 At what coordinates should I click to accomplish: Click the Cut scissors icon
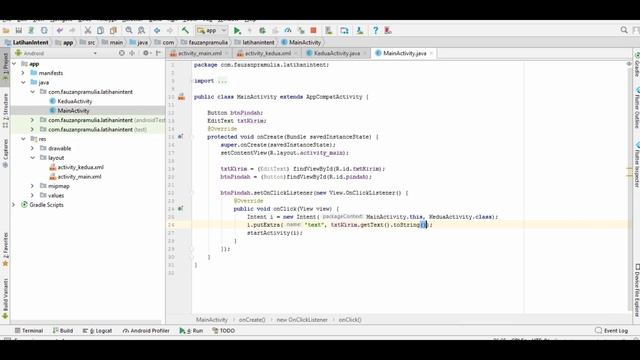pos(87,31)
